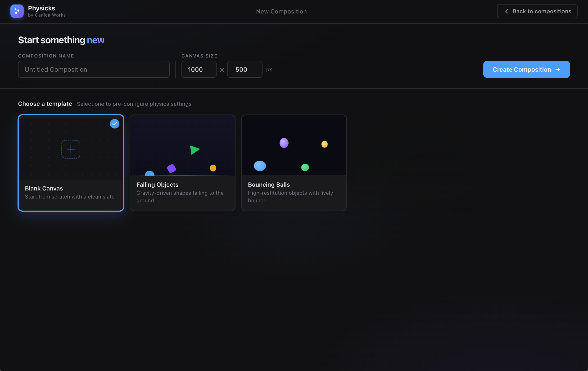The height and width of the screenshot is (371, 588).
Task: Select the Falling Objects template
Action: click(x=182, y=163)
